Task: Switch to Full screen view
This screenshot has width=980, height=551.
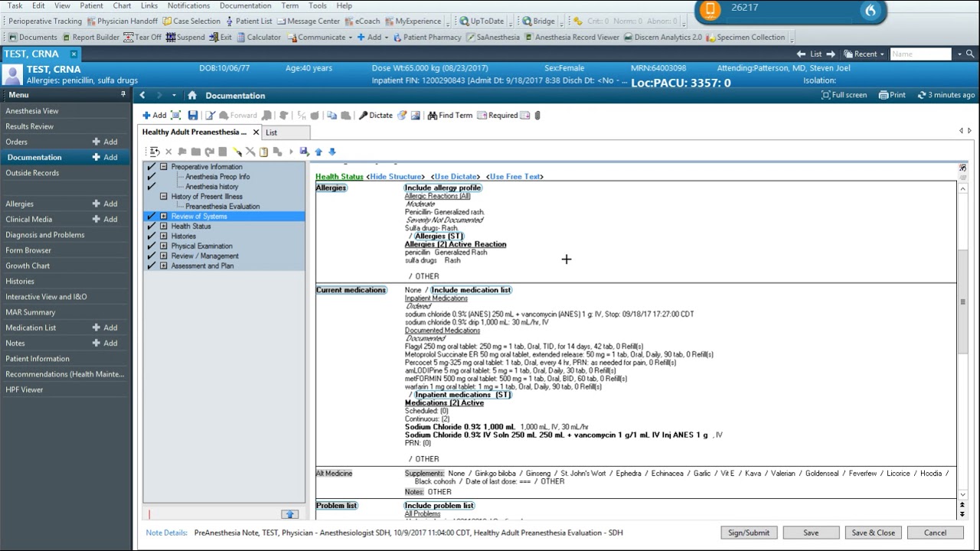Action: click(844, 95)
